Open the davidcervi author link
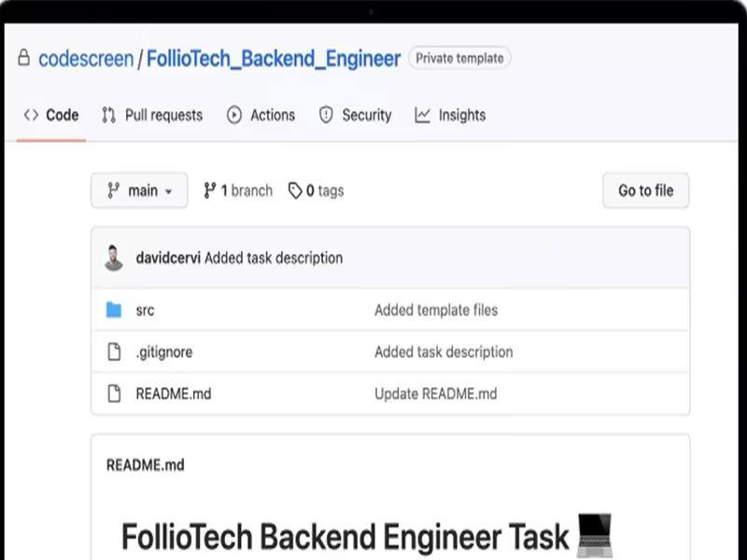Screen dimensions: 747x560 coord(168,258)
